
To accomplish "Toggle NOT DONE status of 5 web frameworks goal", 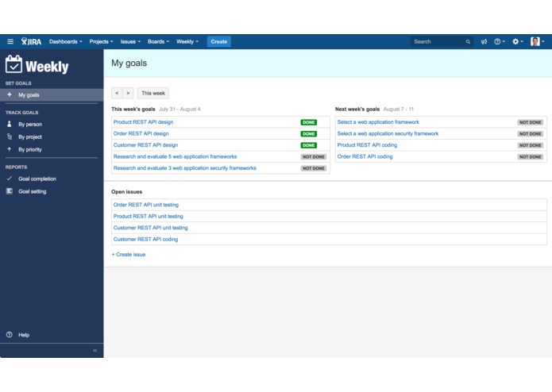I will point(314,157).
